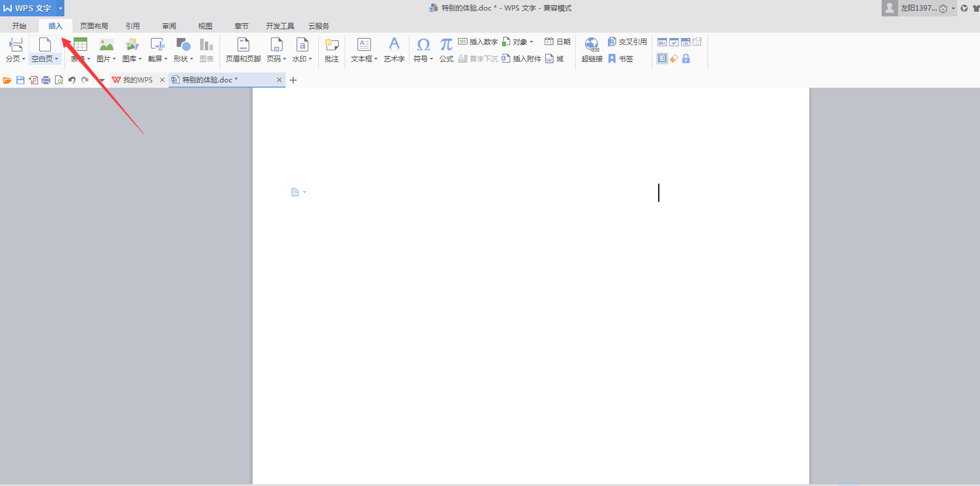Click the 截屏 screenshot icon
The height and width of the screenshot is (486, 980).
(x=158, y=44)
